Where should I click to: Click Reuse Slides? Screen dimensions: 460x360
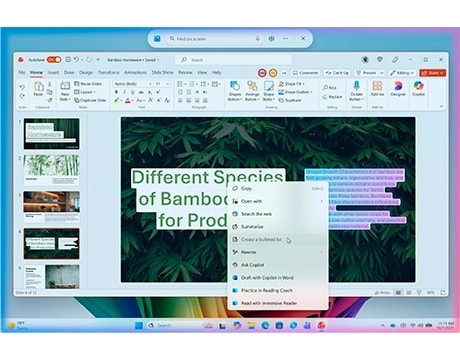(x=88, y=84)
